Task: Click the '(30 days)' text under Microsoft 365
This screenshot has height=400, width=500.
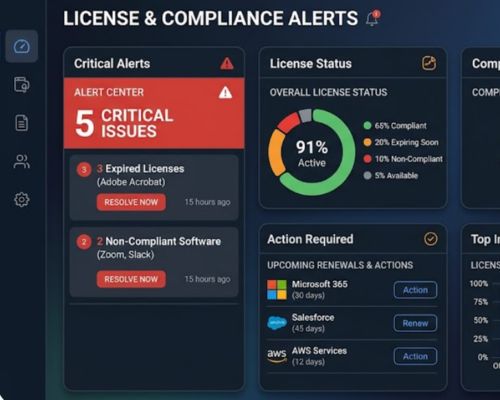Action: click(x=308, y=295)
